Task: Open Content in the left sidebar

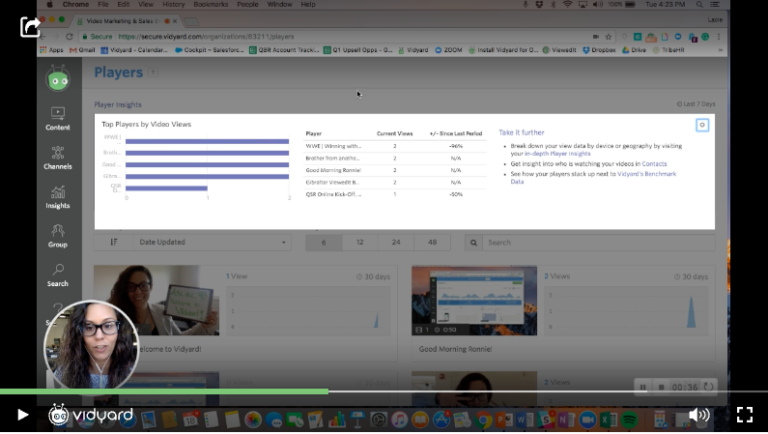Action: click(58, 119)
